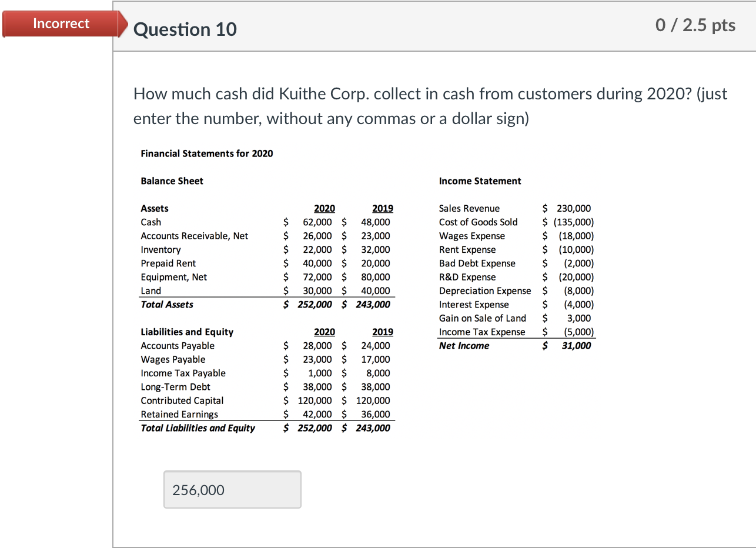Viewport: 756px width, 548px height.
Task: Select the Accounts Receivable, Net line item
Action: [194, 236]
